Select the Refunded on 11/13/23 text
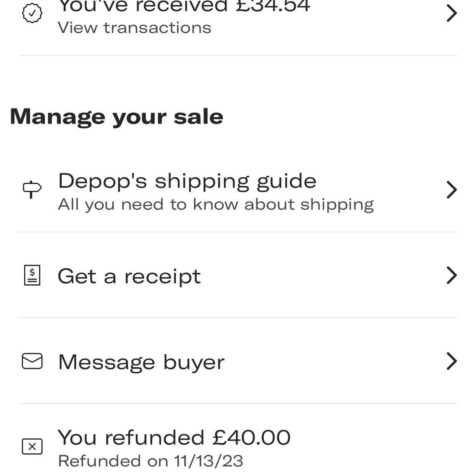 pyautogui.click(x=150, y=461)
